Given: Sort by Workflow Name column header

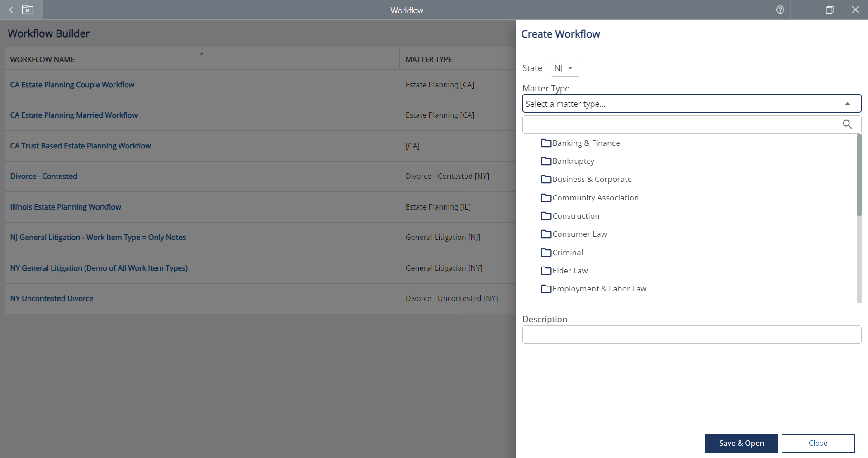Looking at the screenshot, I should pos(43,59).
